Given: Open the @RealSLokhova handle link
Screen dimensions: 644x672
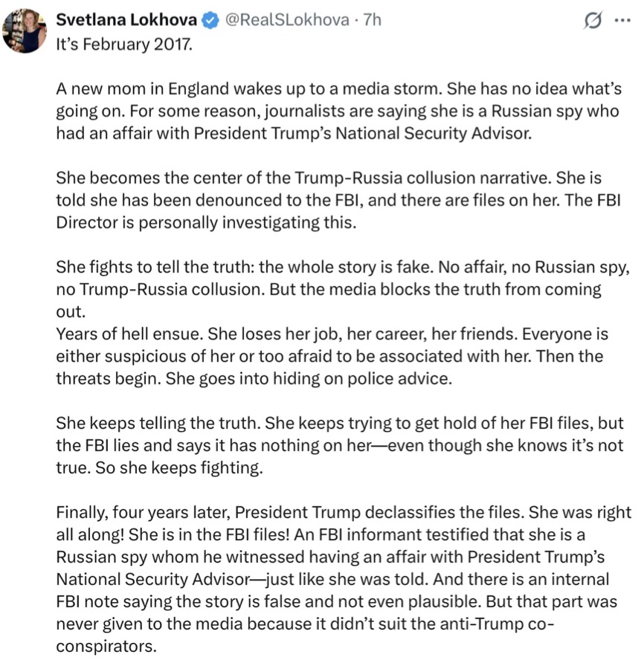Looking at the screenshot, I should (x=286, y=21).
